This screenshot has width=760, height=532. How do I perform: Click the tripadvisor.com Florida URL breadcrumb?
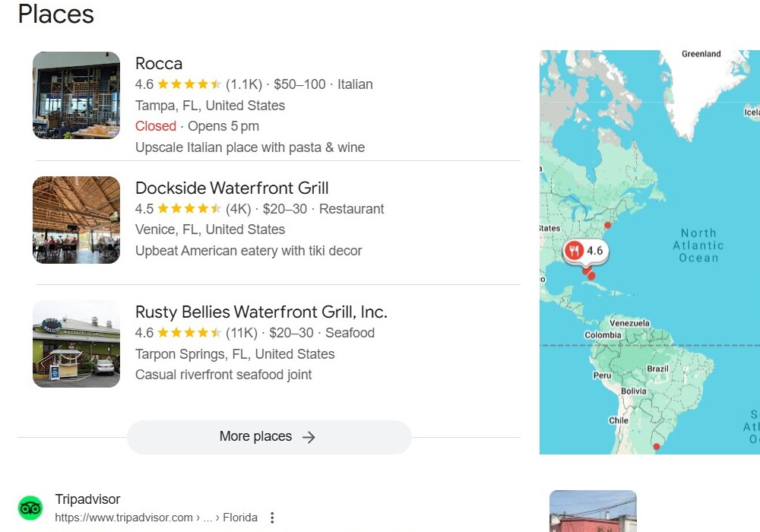point(156,518)
